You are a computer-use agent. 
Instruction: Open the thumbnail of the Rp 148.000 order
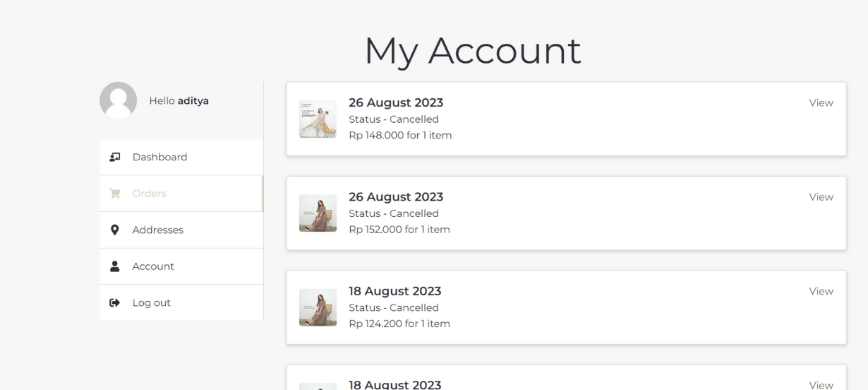point(318,119)
